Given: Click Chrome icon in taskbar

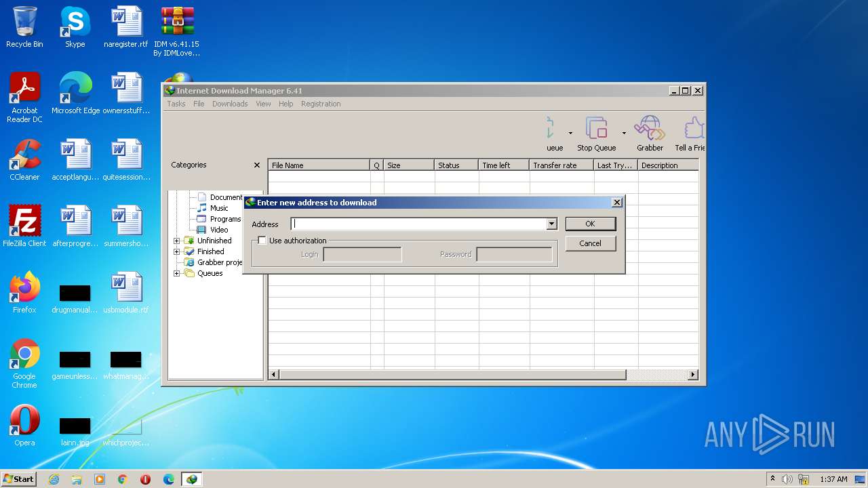Looking at the screenshot, I should 123,479.
